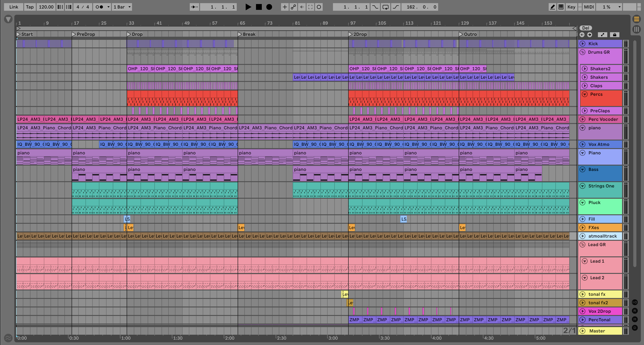This screenshot has height=345, width=644.
Task: Toggle the metronome button
Action: pyautogui.click(x=100, y=7)
